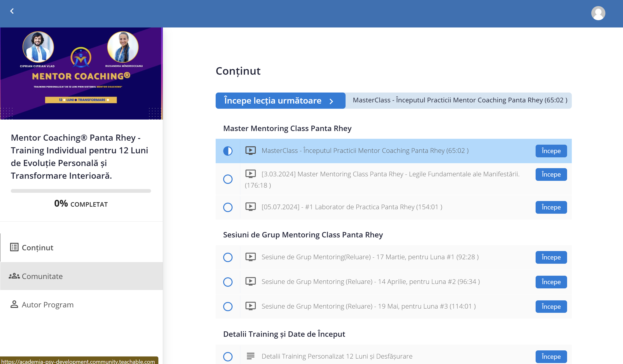Image resolution: width=623 pixels, height=364 pixels.
Task: Click video icon for MasterClass Începutul Practicii lesson
Action: click(250, 151)
